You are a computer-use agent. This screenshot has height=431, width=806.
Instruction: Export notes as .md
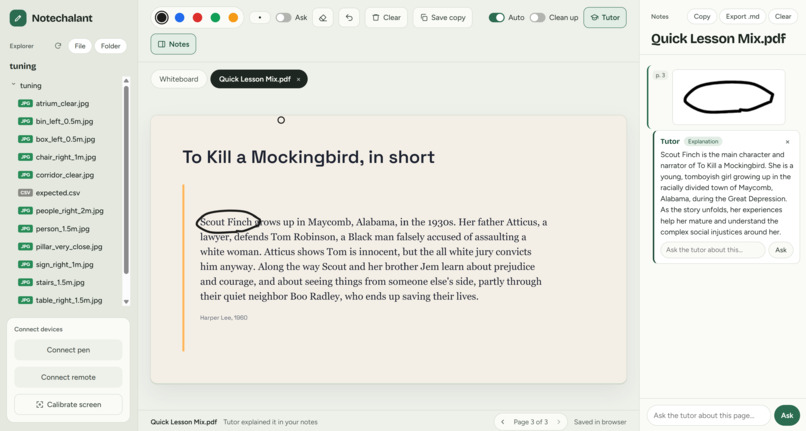coord(742,16)
